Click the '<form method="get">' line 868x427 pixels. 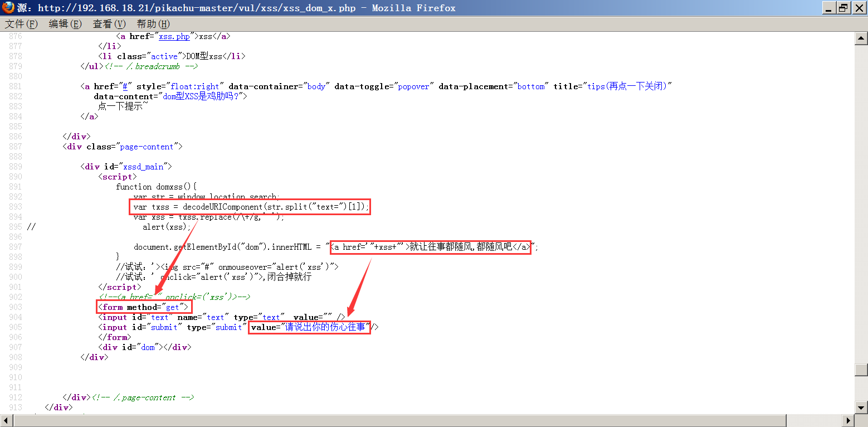click(144, 307)
